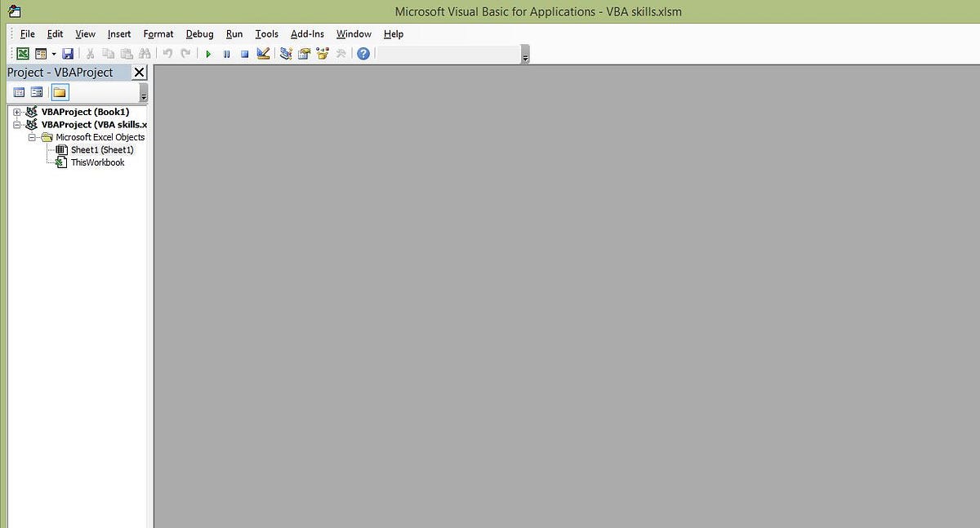Open the Properties Window icon
Screen dimensions: 980x528
point(304,53)
